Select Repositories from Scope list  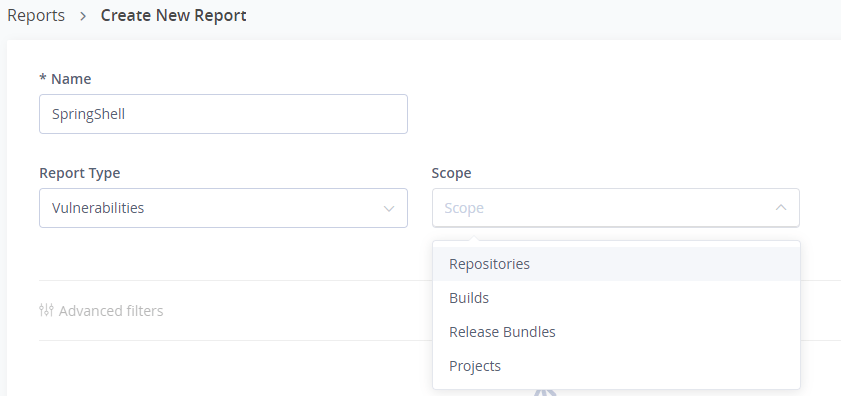[616, 264]
